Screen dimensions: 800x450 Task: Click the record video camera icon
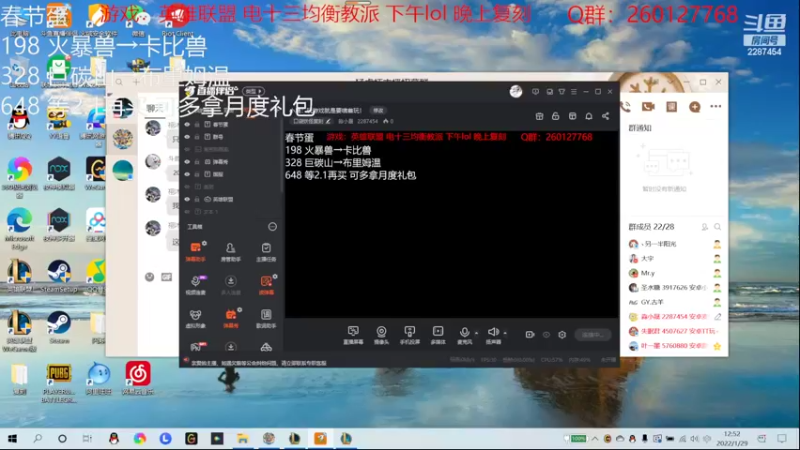pos(530,335)
